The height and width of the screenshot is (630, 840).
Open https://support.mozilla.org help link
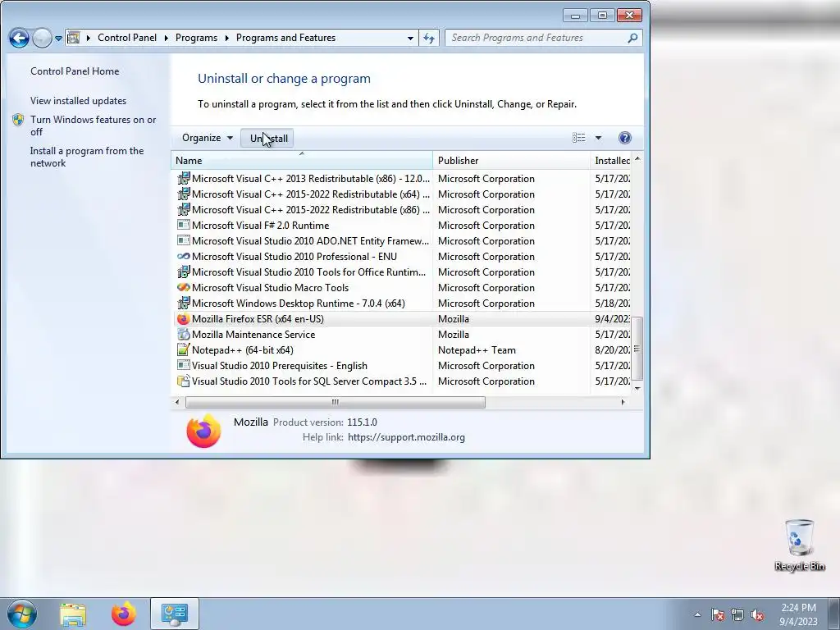click(x=406, y=437)
